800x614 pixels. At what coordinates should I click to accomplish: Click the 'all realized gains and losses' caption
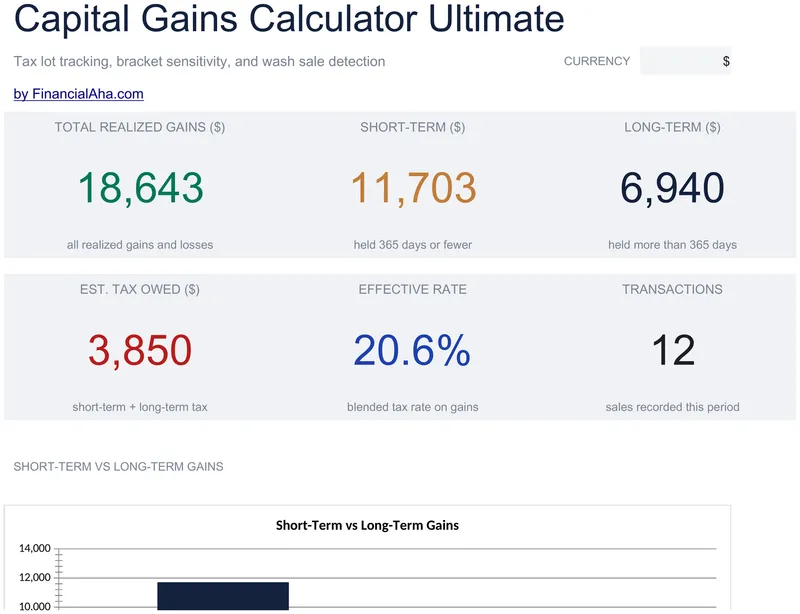(140, 245)
